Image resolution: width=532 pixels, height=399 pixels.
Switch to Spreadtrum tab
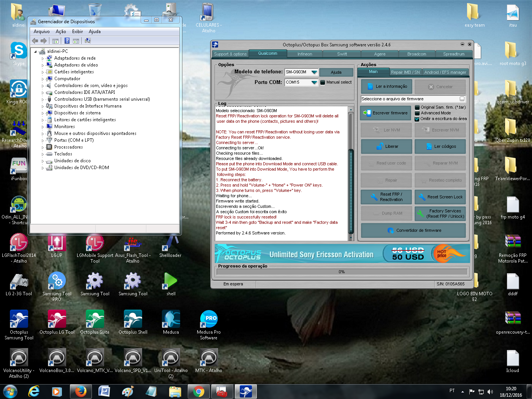tap(454, 54)
